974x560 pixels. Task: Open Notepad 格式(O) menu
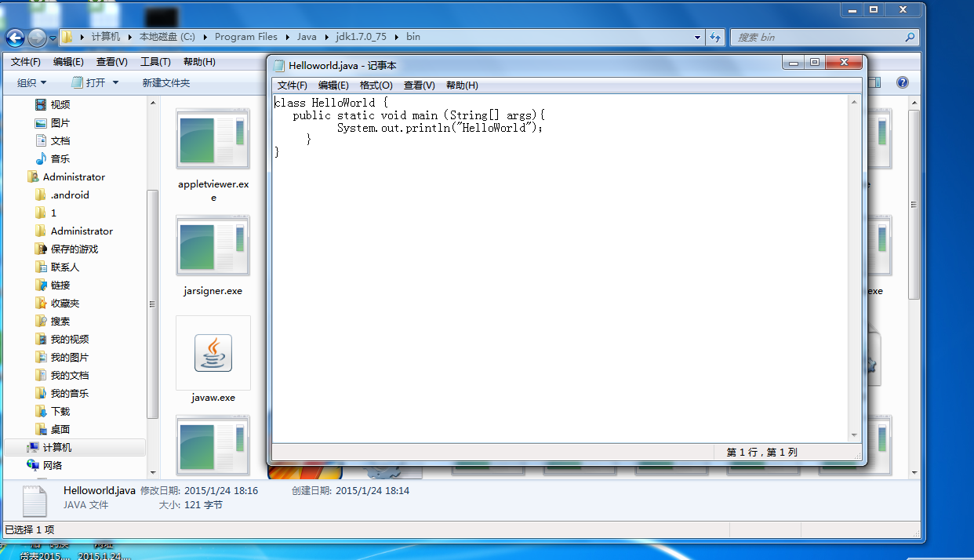376,85
